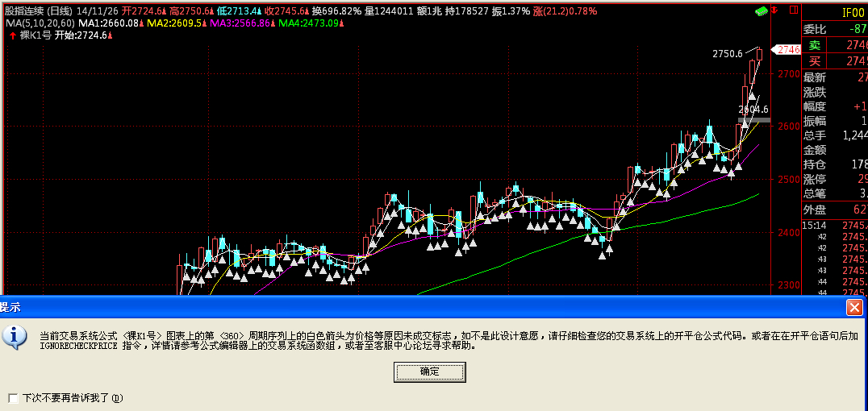Click the 2746 price tag on axis
The image size is (868, 411).
click(x=787, y=50)
